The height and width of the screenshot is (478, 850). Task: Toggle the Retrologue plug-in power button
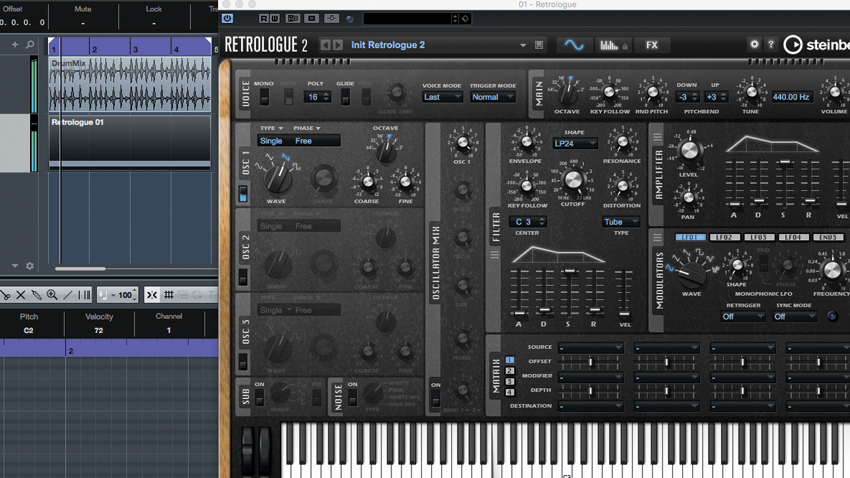(228, 18)
